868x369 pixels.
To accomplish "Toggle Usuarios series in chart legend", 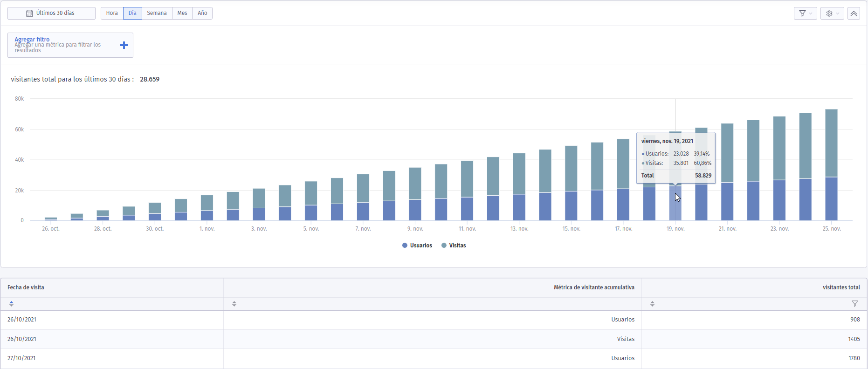I will click(x=417, y=246).
